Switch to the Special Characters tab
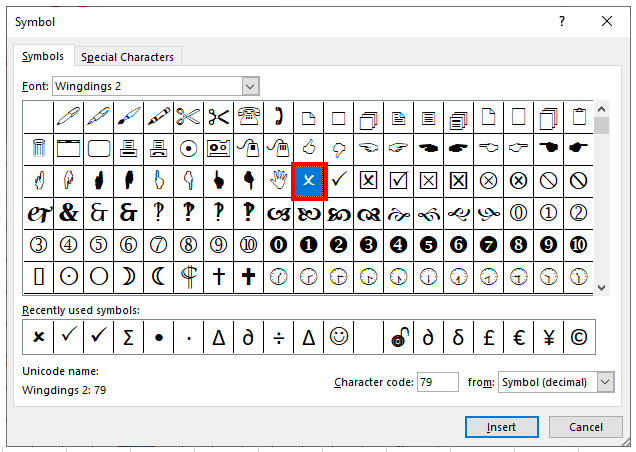The image size is (636, 452). point(128,57)
